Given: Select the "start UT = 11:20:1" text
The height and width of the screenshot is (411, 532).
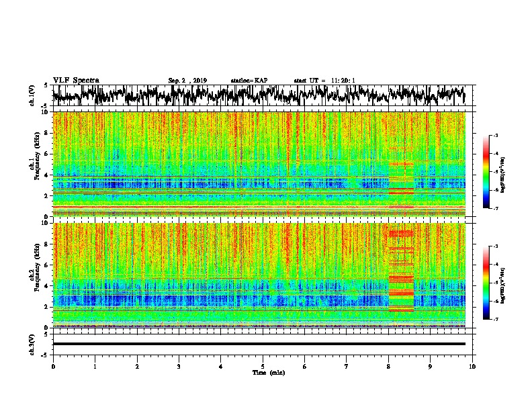Looking at the screenshot, I should [x=324, y=81].
